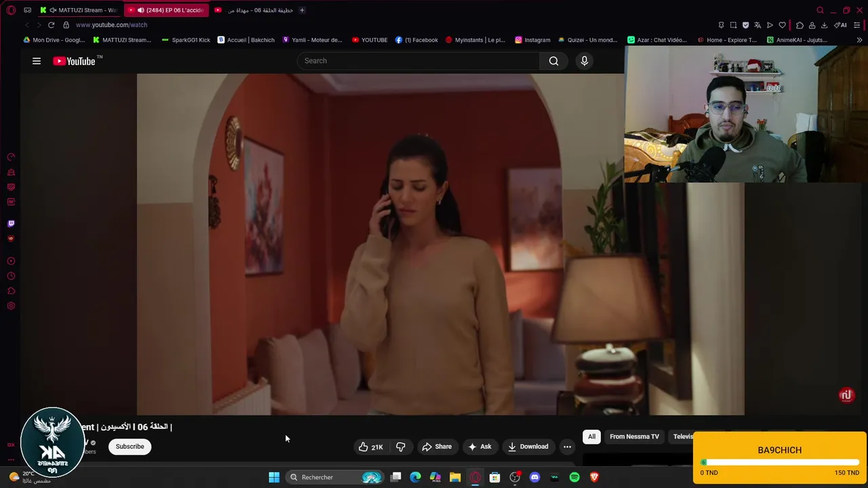Open the ad blocker shield icon
The image size is (868, 488).
point(745,25)
